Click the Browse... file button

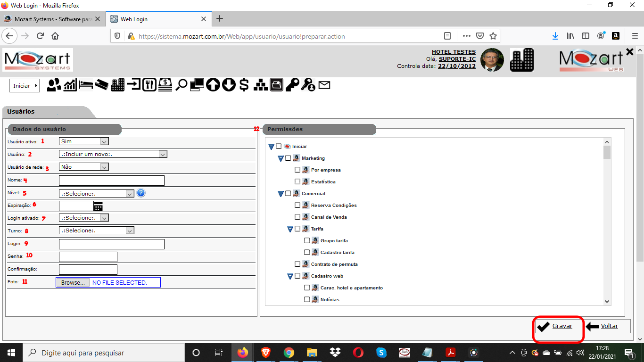tap(73, 282)
